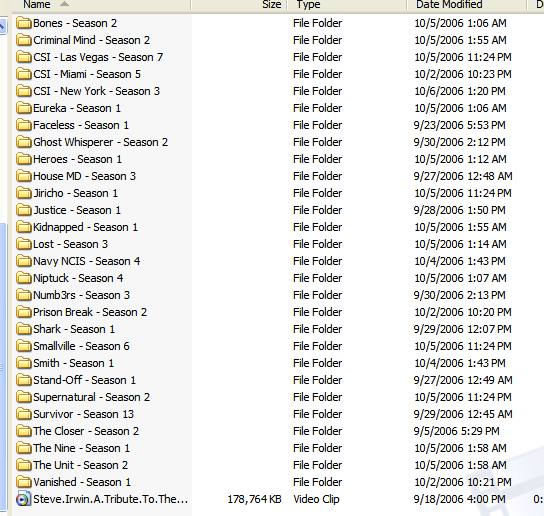Sort by the Date Modified column header
This screenshot has width=544, height=516.
tap(467, 5)
